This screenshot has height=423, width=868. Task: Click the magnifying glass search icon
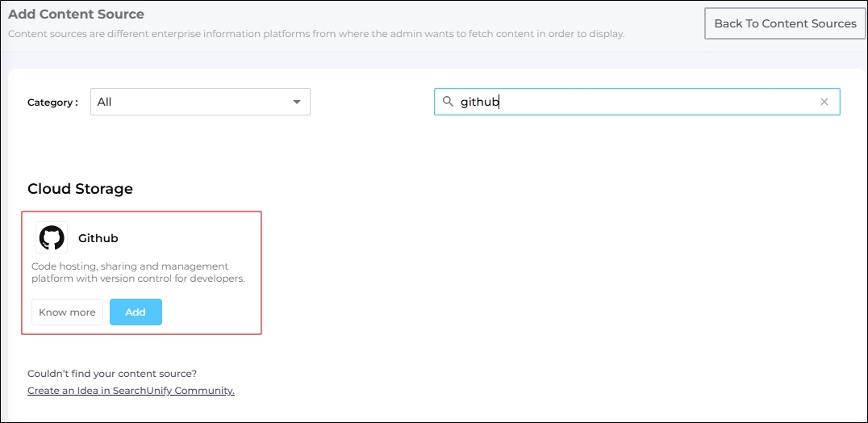point(448,102)
